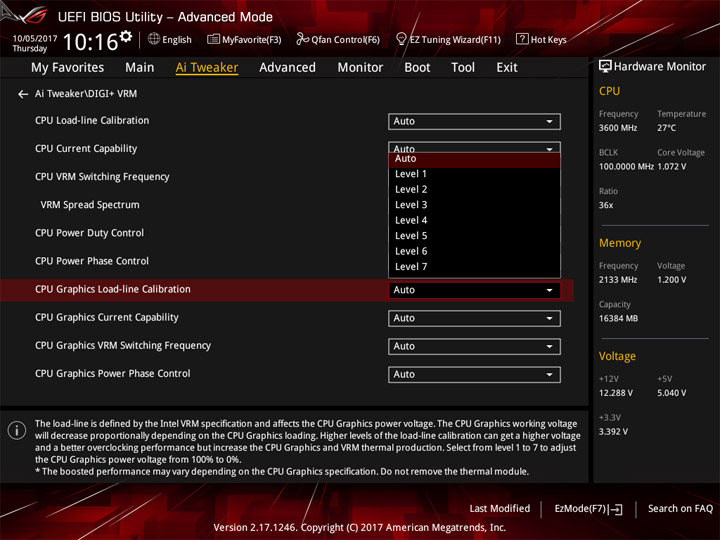
Task: Open the Main tab
Action: 140,68
